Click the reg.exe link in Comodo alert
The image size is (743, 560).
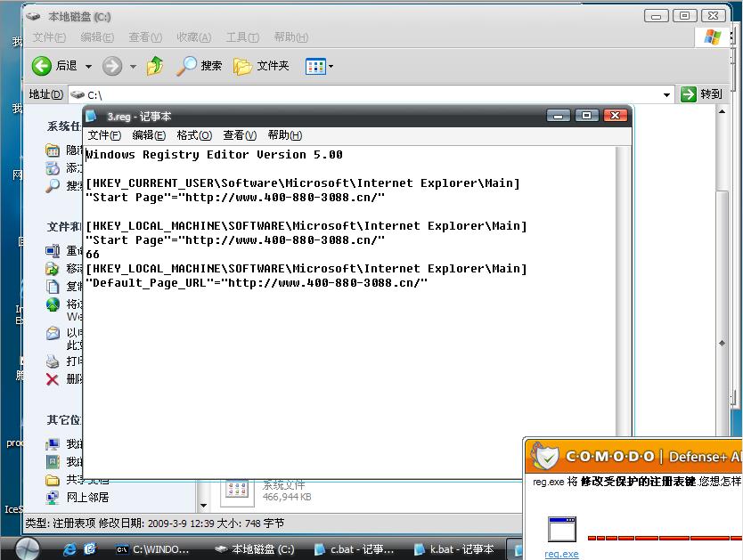[561, 554]
